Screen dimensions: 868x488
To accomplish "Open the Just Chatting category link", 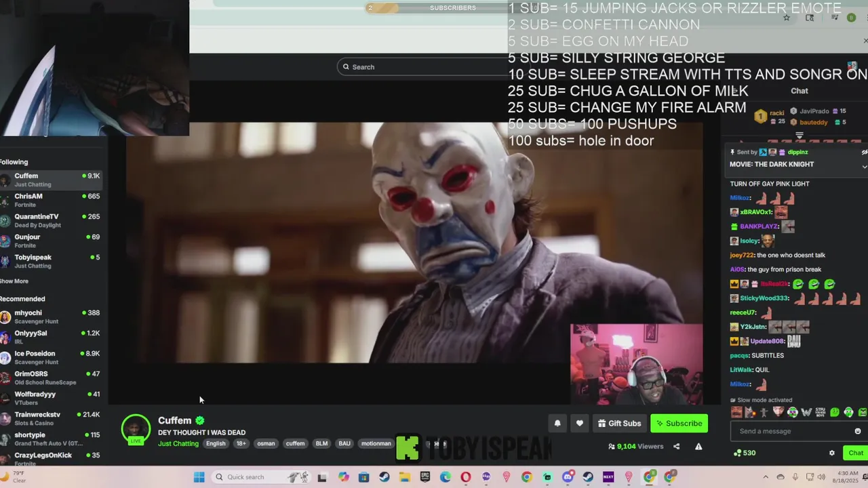I will pos(178,444).
